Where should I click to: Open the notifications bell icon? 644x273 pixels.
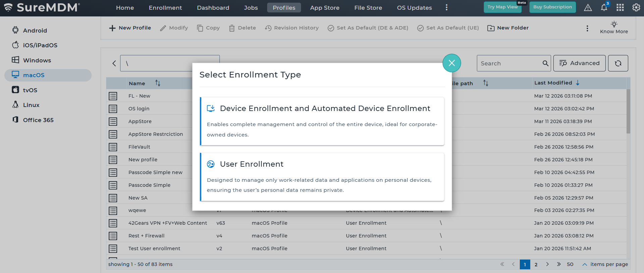[x=604, y=8]
